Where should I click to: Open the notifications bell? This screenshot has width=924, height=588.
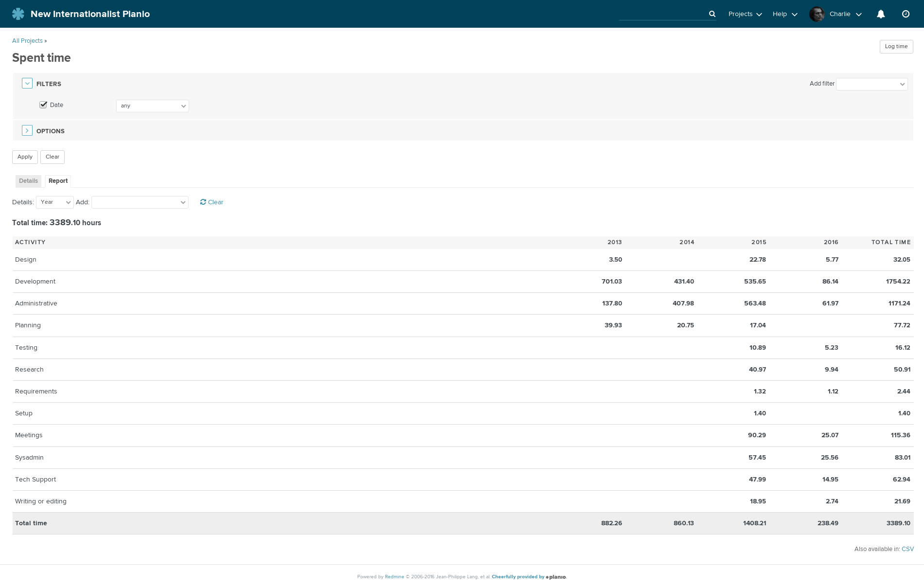(x=881, y=14)
